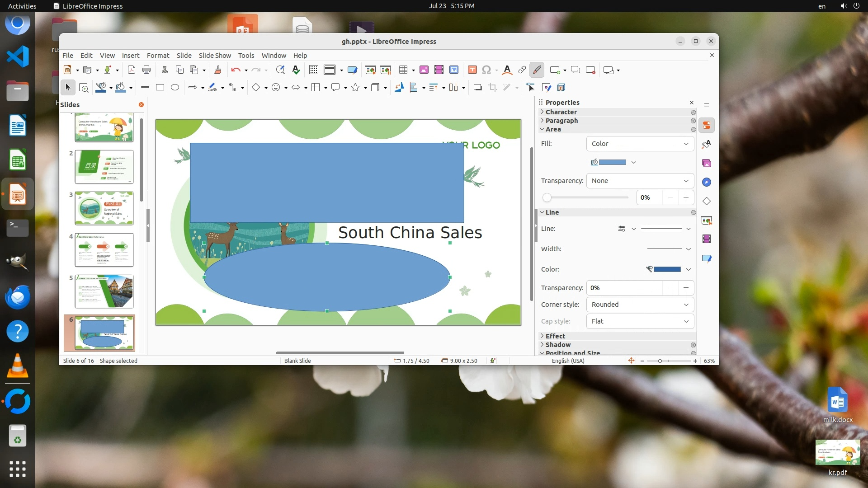The width and height of the screenshot is (868, 488).
Task: Toggle Show Draw Functions brush button
Action: coord(537,70)
